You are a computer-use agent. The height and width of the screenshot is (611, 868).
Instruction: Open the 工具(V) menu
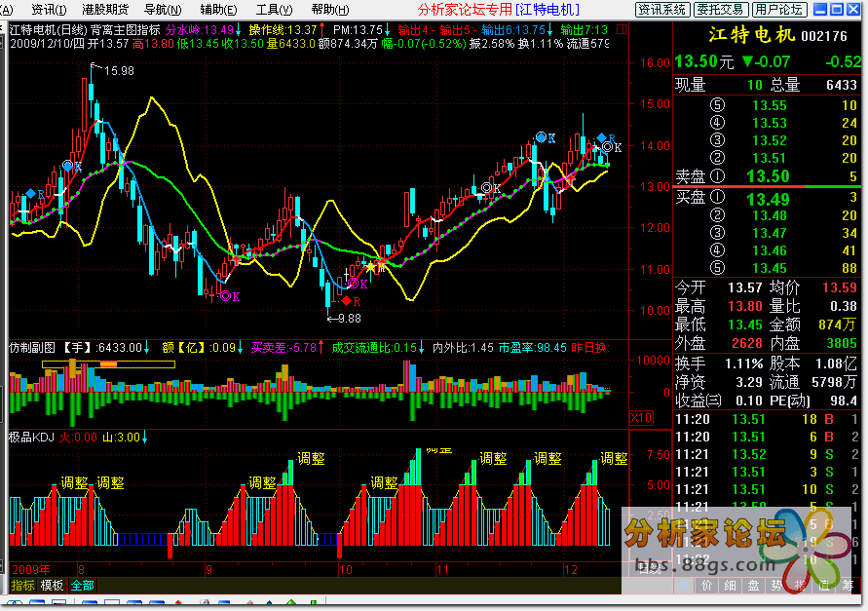click(274, 10)
